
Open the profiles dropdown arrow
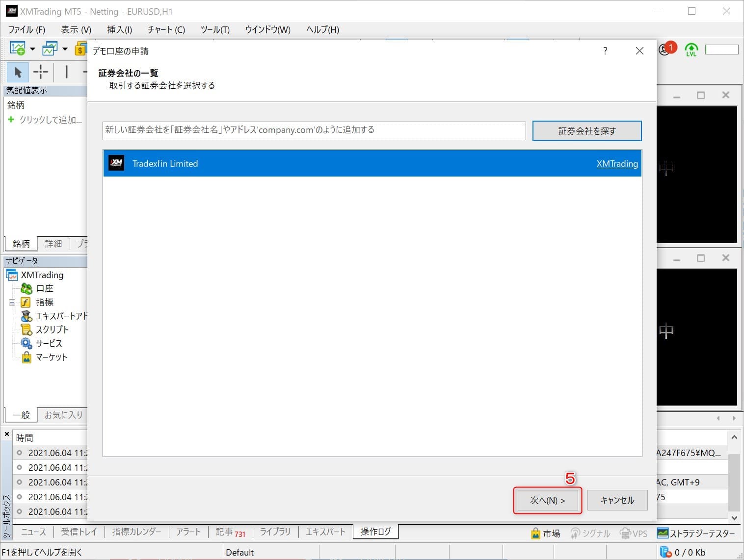pyautogui.click(x=65, y=49)
